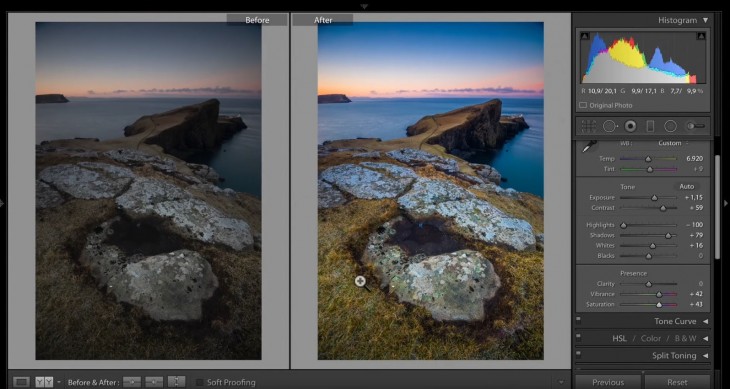Click the Whites value +16
The image size is (730, 389).
tap(696, 246)
